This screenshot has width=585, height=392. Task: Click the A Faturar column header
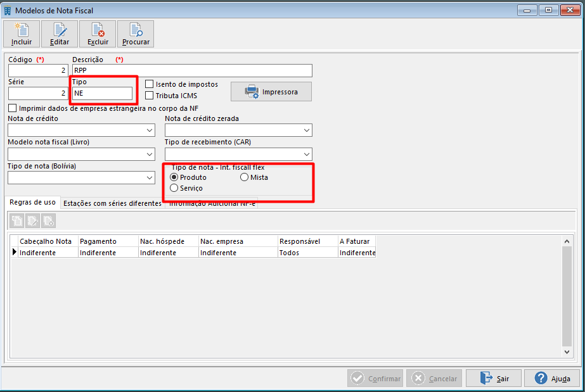tap(357, 241)
